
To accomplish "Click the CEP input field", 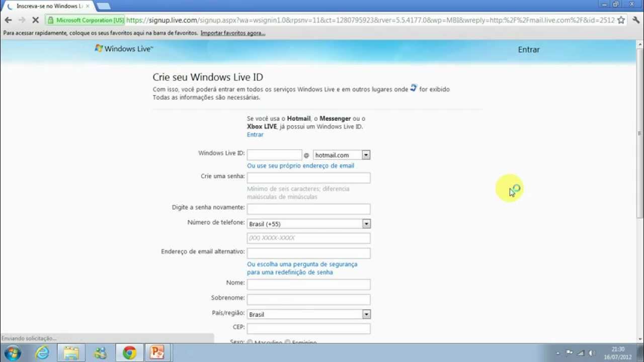I will pyautogui.click(x=308, y=328).
